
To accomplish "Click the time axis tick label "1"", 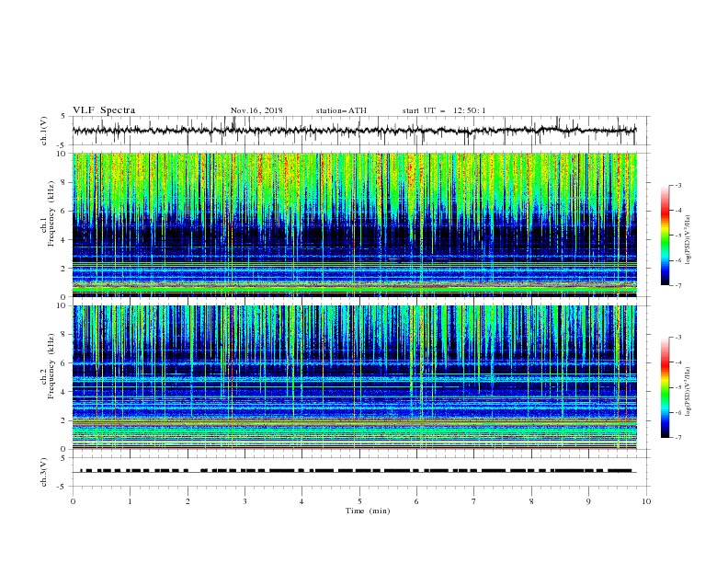I will point(130,501).
